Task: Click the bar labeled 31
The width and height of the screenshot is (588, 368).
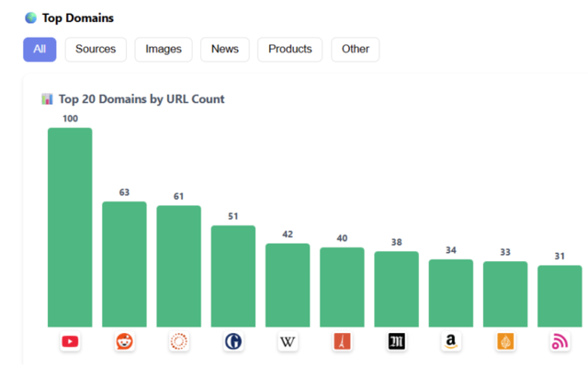Action: [560, 296]
